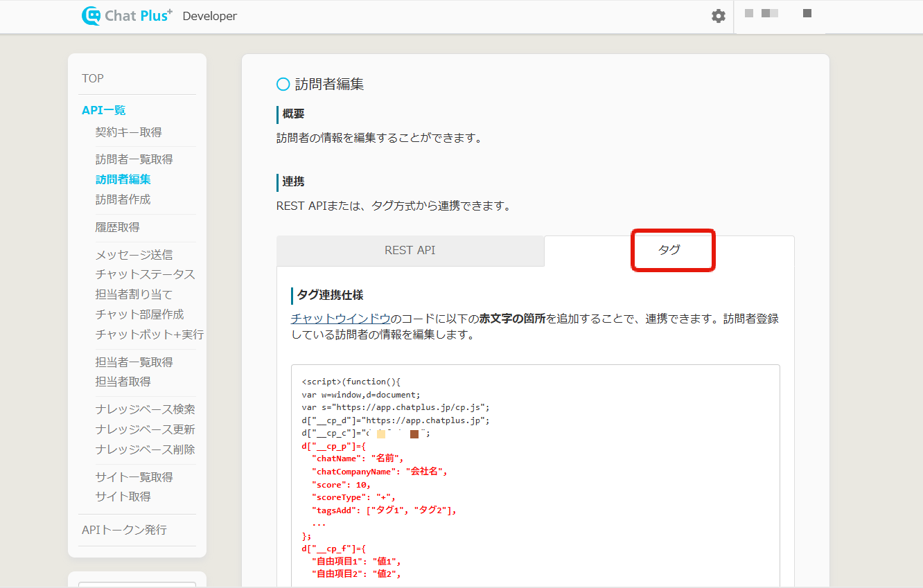Open settings via the gear icon
923x588 pixels.
719,16
